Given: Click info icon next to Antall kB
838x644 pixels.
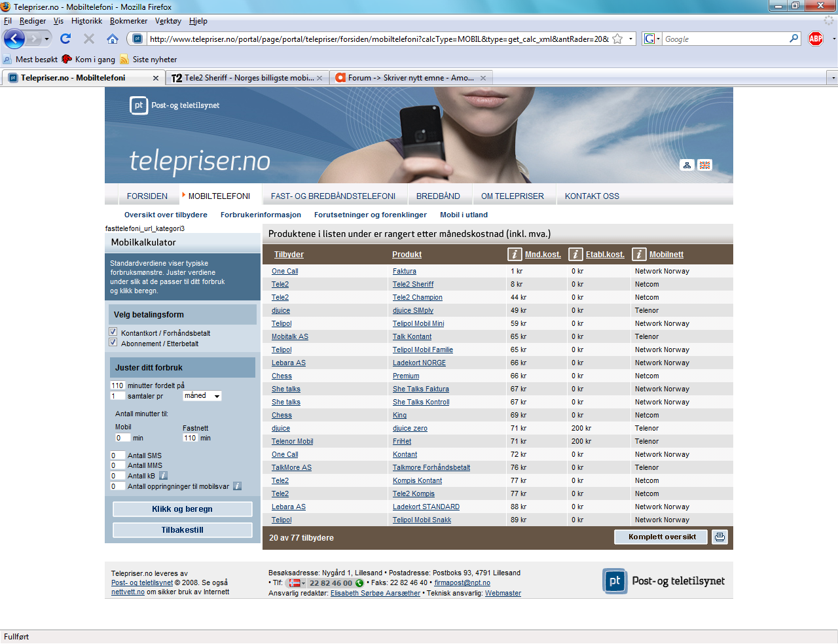Looking at the screenshot, I should 164,476.
